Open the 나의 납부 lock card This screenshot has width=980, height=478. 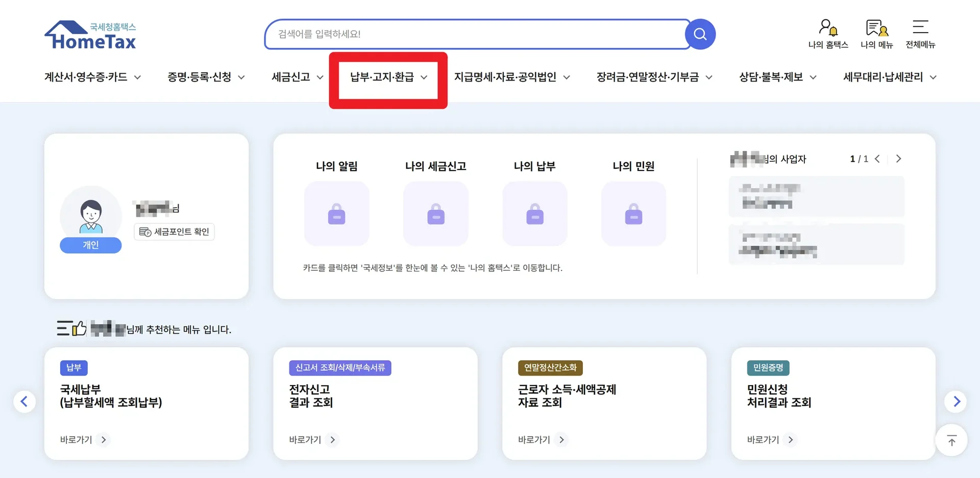534,214
